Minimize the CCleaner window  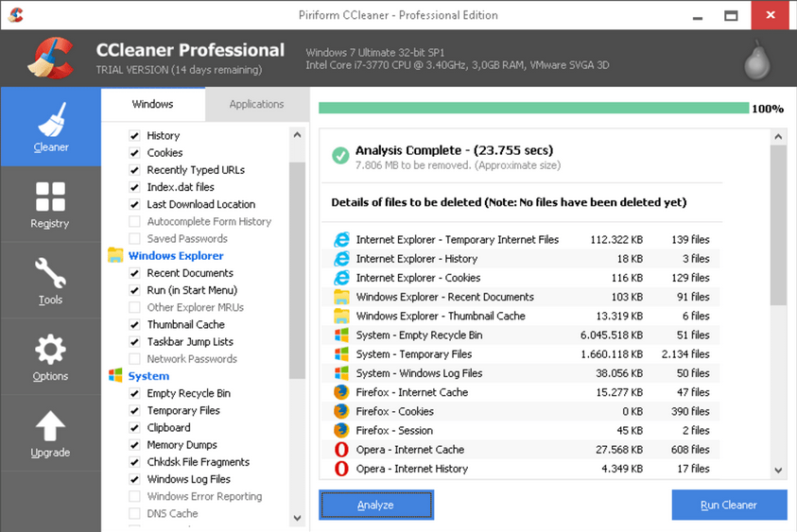(698, 16)
